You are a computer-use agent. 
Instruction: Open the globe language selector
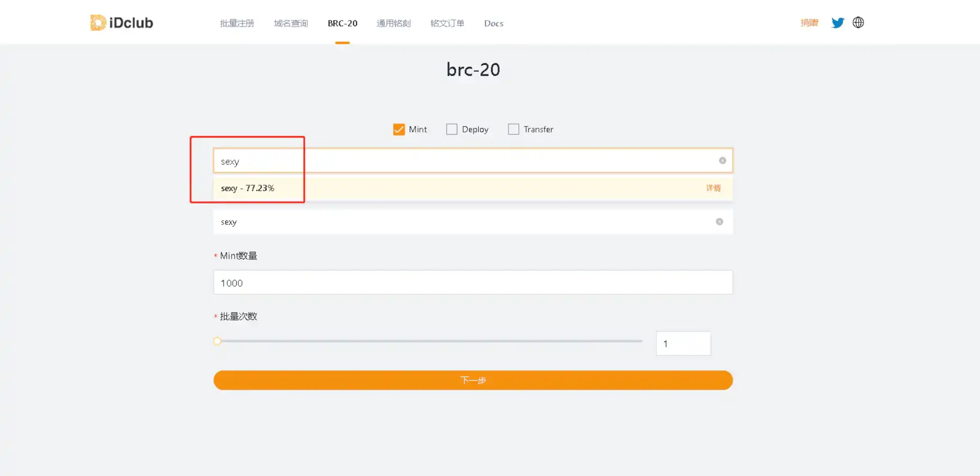pyautogui.click(x=858, y=22)
